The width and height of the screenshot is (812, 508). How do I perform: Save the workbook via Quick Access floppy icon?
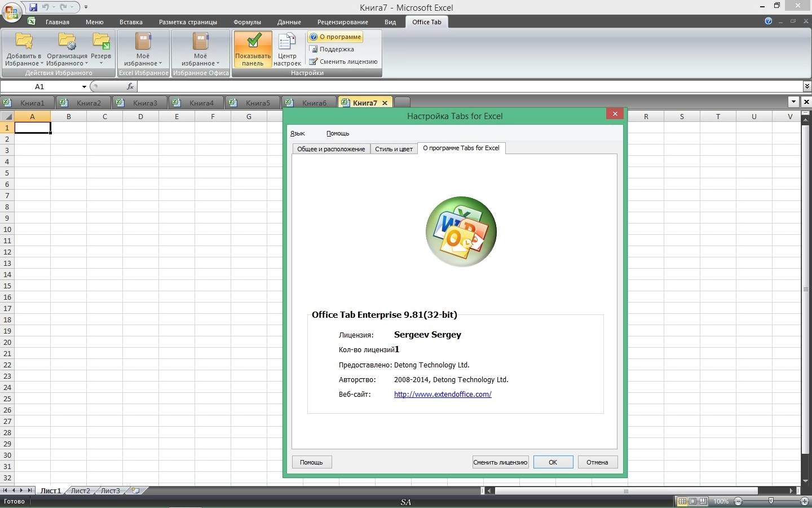[33, 7]
